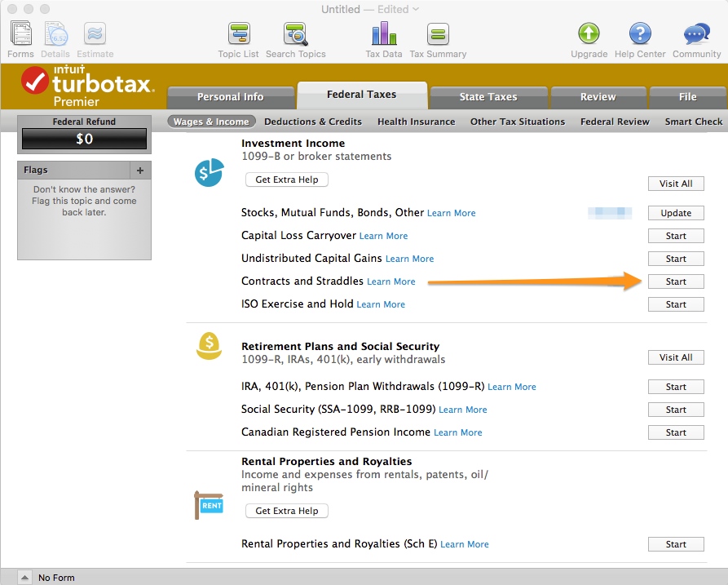The image size is (728, 585).
Task: Open the Deductions & Credits section
Action: point(313,121)
